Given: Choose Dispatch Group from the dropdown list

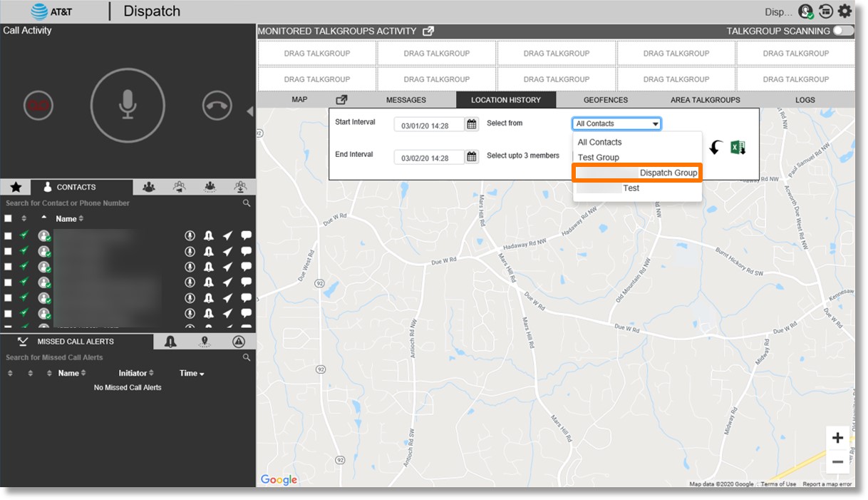Looking at the screenshot, I should 638,173.
